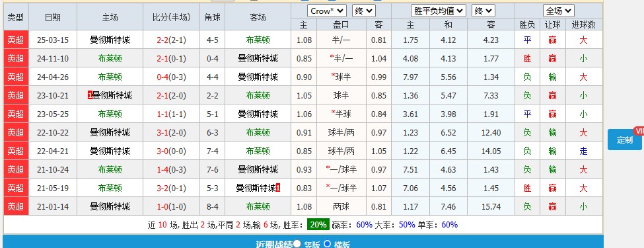Click date cell 22-04-21

coord(53,151)
